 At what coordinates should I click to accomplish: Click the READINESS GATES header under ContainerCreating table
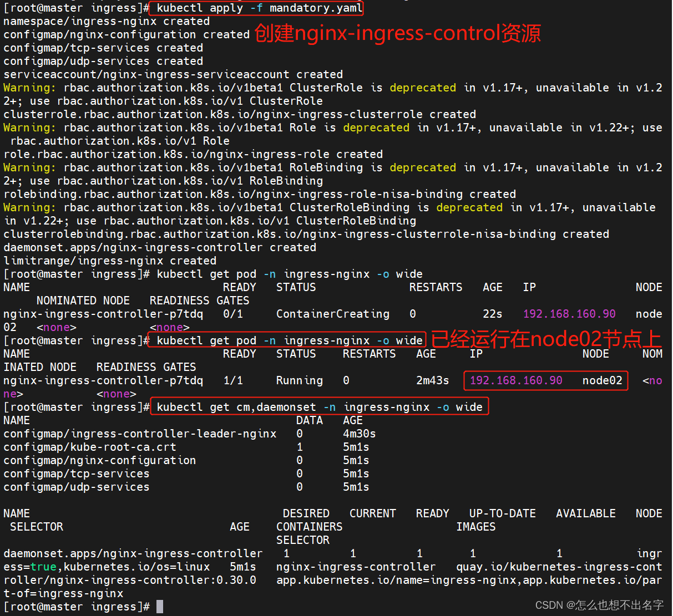[x=200, y=301]
